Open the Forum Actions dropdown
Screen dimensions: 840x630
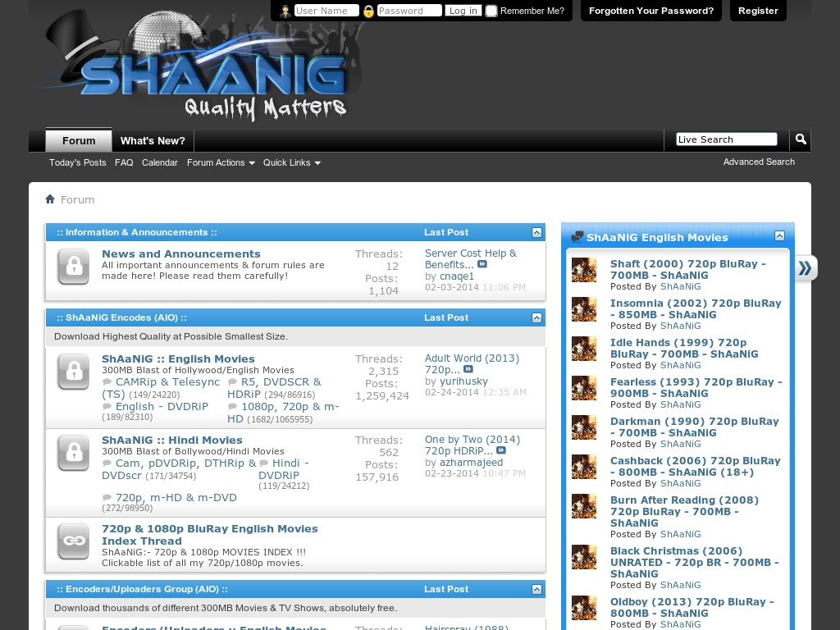221,162
